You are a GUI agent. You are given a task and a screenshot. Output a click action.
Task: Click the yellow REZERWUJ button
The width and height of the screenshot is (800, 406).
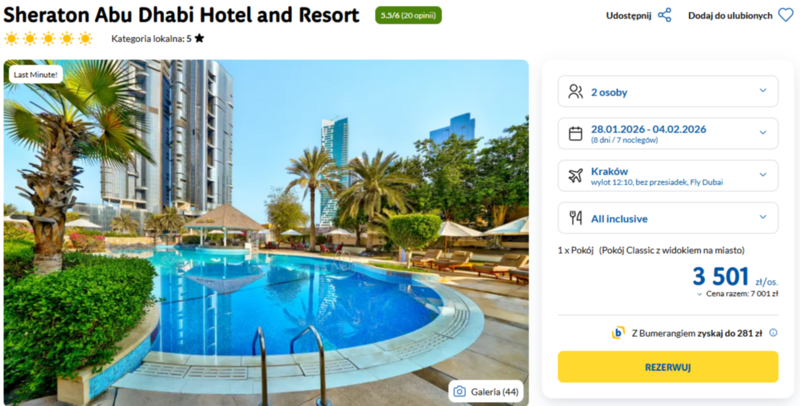(668, 367)
